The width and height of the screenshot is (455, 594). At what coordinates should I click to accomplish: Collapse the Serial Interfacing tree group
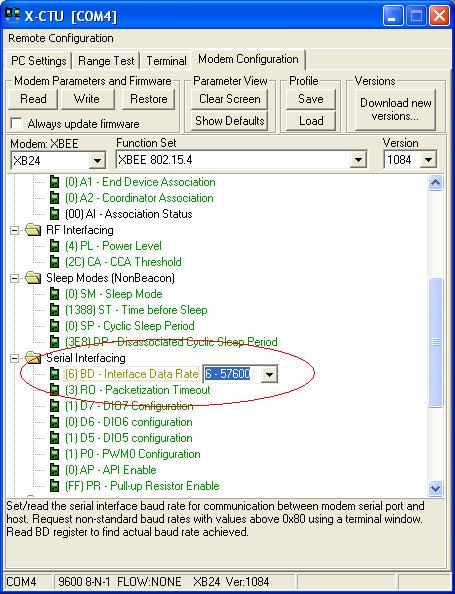tap(14, 358)
